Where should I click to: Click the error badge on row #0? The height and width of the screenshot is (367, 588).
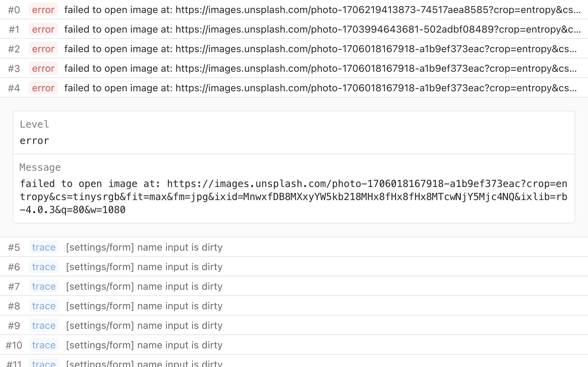tap(43, 10)
